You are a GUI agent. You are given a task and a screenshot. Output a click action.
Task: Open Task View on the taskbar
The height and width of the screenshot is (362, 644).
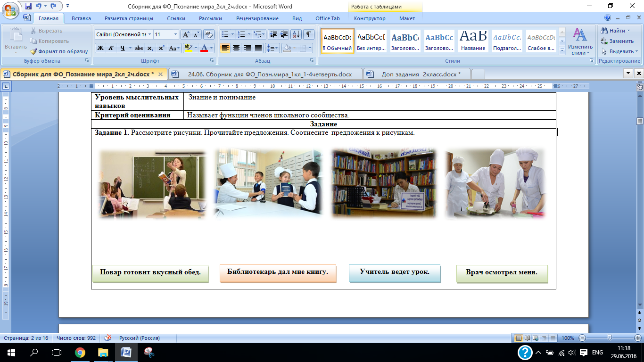coord(57,352)
